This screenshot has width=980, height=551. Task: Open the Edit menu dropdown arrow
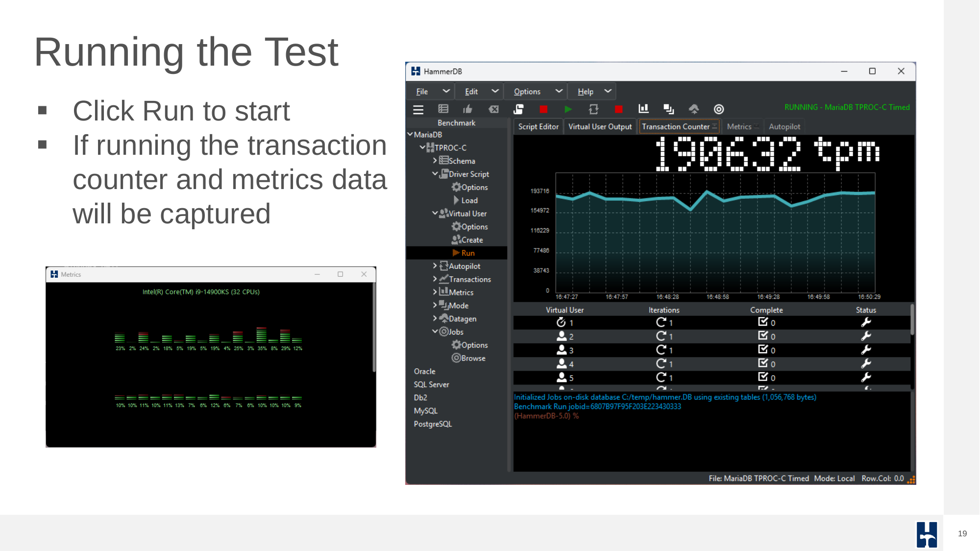495,91
